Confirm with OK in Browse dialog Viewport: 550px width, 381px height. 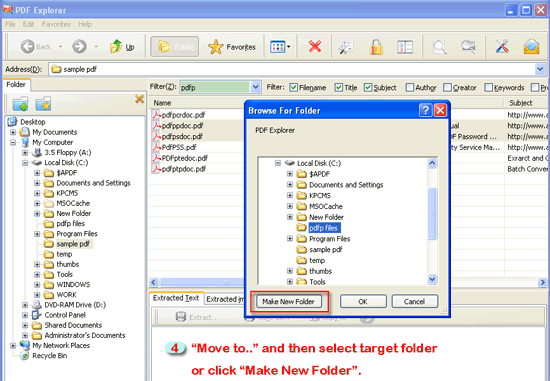(x=363, y=302)
